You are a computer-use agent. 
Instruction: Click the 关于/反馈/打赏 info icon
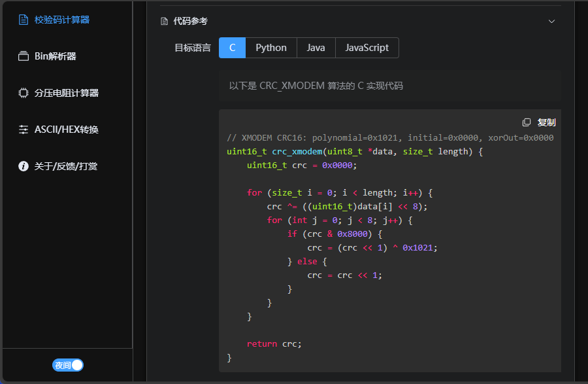[24, 166]
